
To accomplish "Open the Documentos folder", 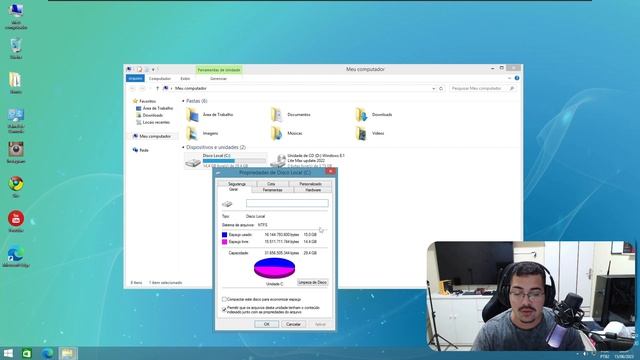I will [x=291, y=115].
